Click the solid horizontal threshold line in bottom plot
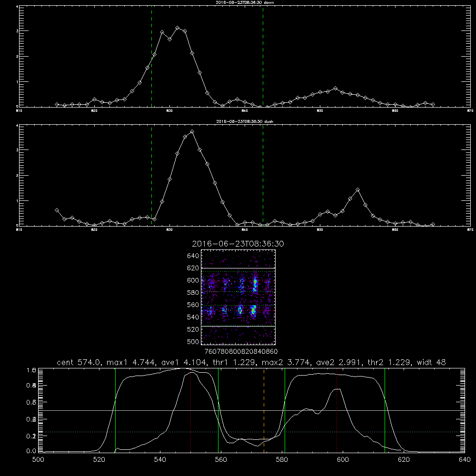This screenshot has height=476, width=476. click(251, 410)
